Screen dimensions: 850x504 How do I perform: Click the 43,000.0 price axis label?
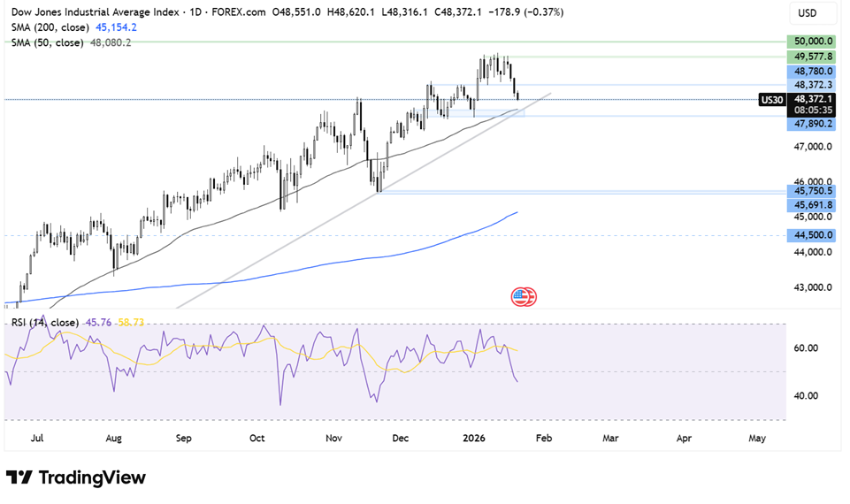813,287
